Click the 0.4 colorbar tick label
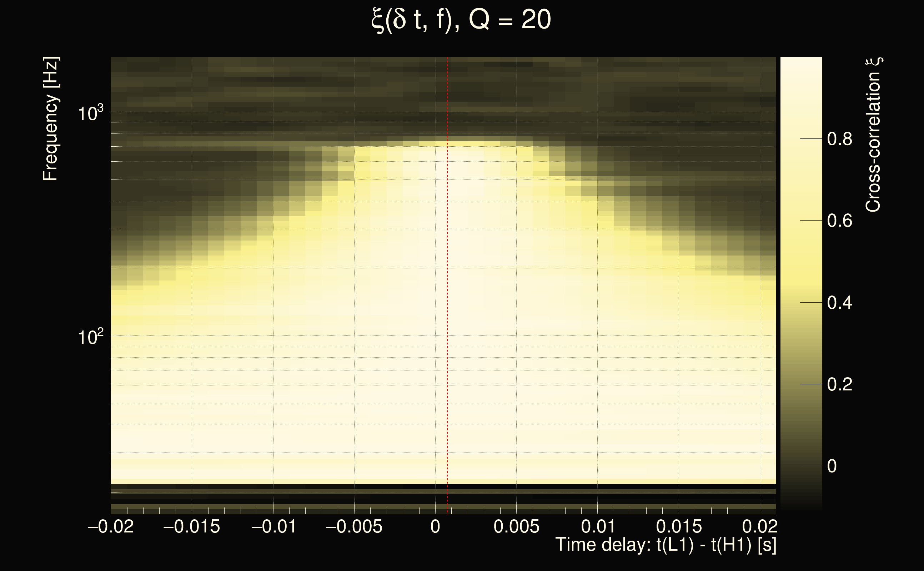Viewport: 924px width, 571px height. [839, 303]
